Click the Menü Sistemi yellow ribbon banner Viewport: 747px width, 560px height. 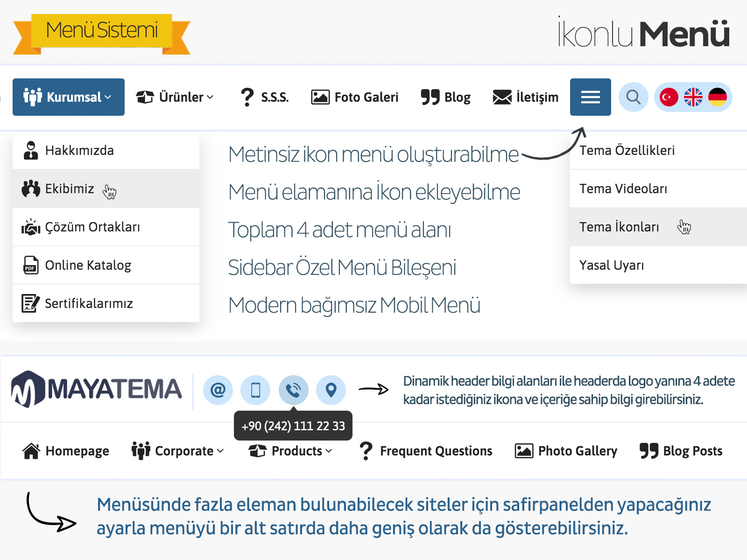point(102,34)
